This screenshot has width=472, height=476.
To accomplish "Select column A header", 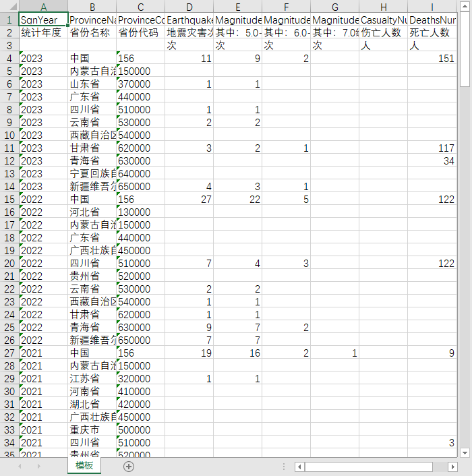I will click(x=43, y=7).
